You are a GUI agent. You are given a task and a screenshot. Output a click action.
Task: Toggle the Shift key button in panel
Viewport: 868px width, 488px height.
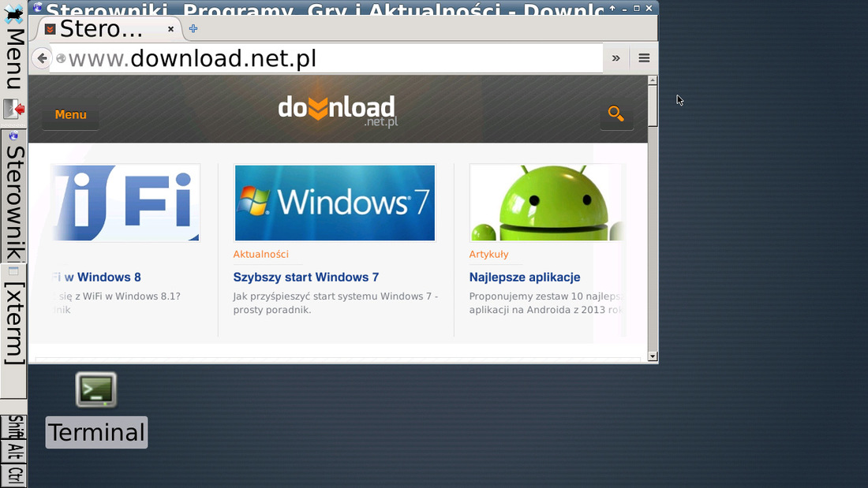[14, 427]
